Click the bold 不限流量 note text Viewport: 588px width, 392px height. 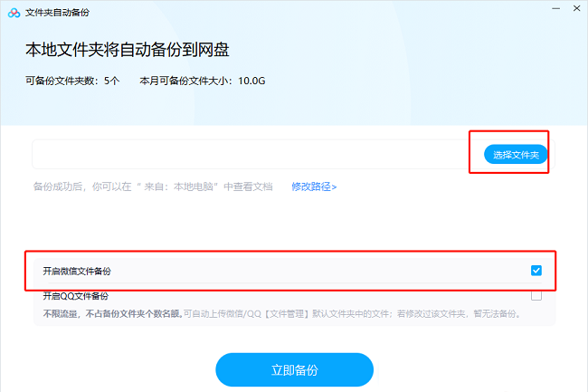click(x=62, y=313)
